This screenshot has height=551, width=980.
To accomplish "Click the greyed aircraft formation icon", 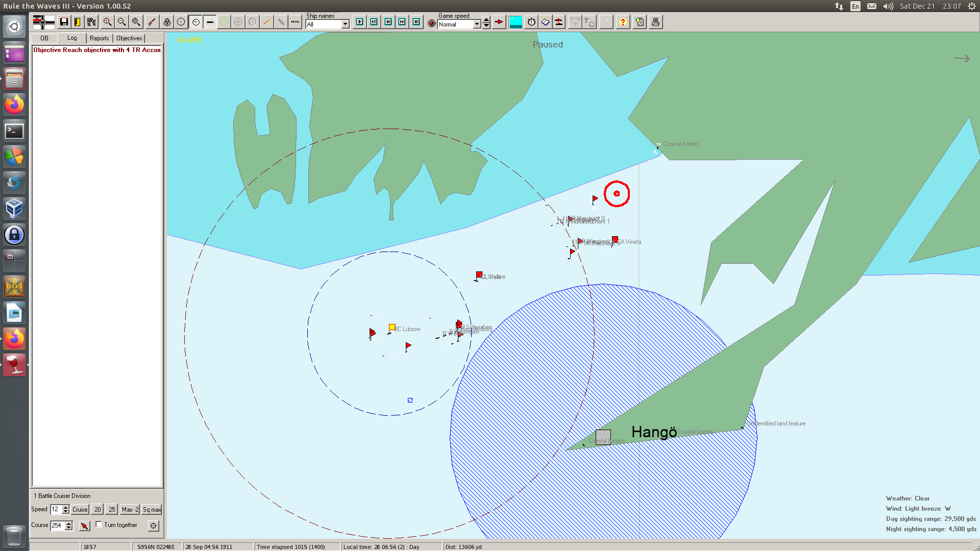I will coord(575,22).
